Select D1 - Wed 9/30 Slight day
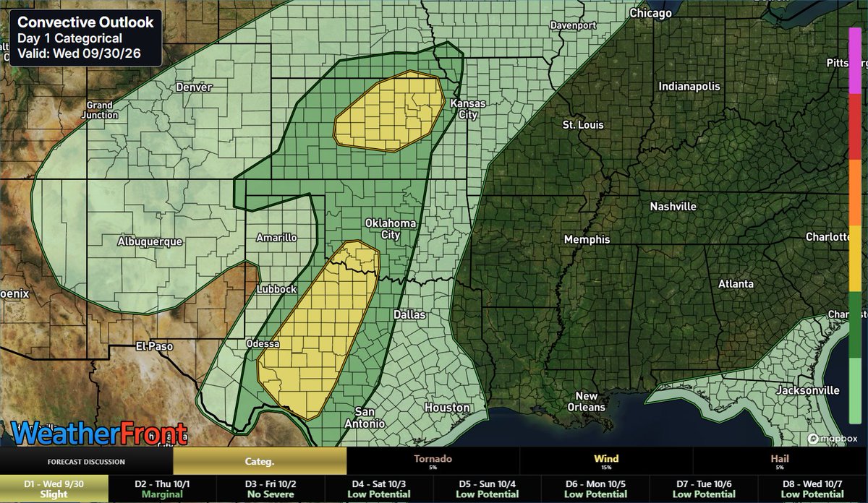 tap(54, 489)
